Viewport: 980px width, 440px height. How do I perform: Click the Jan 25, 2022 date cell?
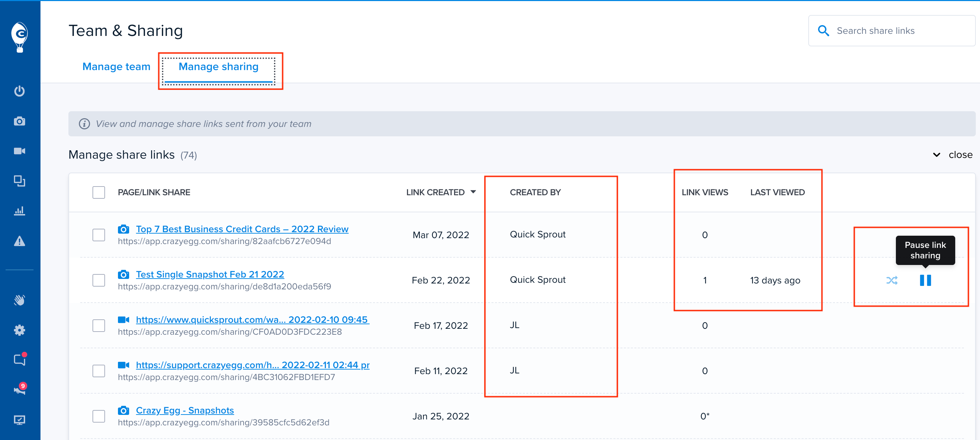coord(441,416)
